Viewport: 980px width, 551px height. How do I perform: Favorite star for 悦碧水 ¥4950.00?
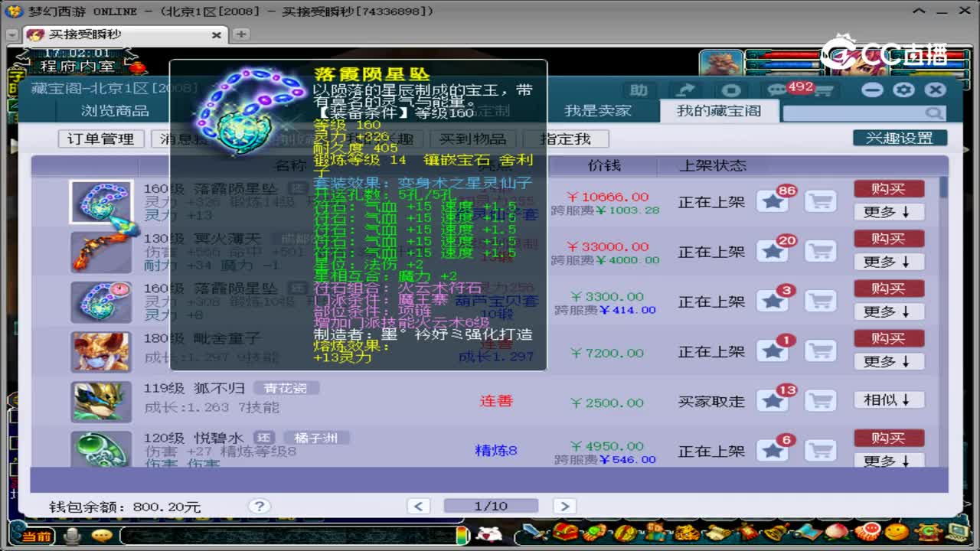(x=773, y=450)
